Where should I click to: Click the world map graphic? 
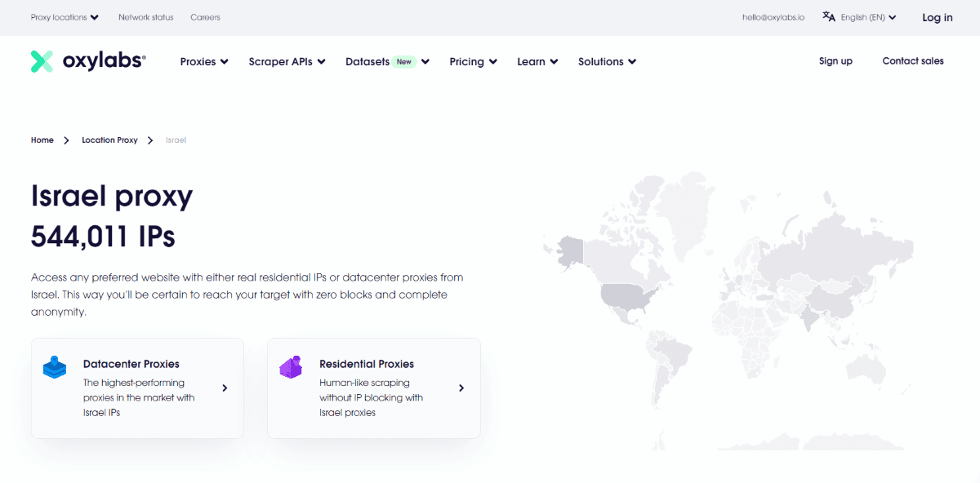click(x=728, y=310)
